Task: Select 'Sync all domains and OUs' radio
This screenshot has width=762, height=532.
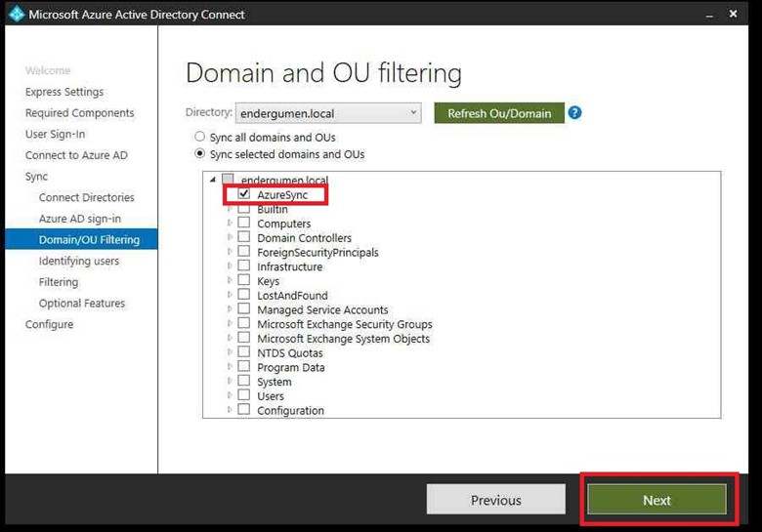Action: pyautogui.click(x=200, y=138)
